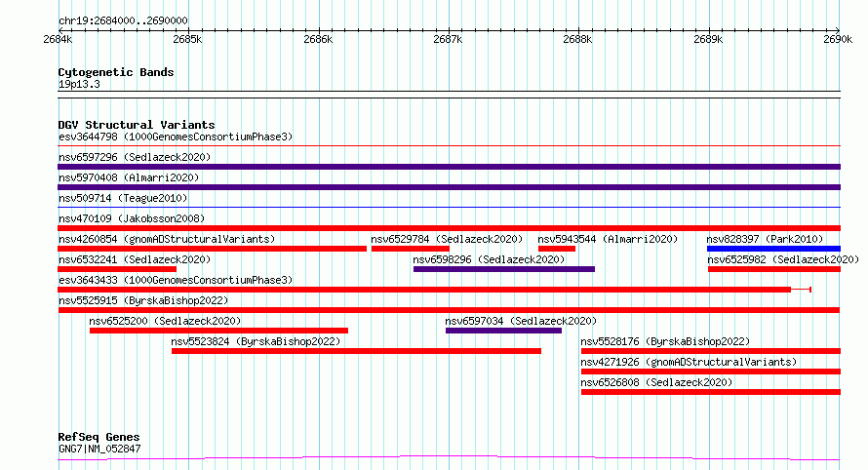Click nsv6598296 (Sedlazeck2020) label
The height and width of the screenshot is (470, 868).
[489, 259]
